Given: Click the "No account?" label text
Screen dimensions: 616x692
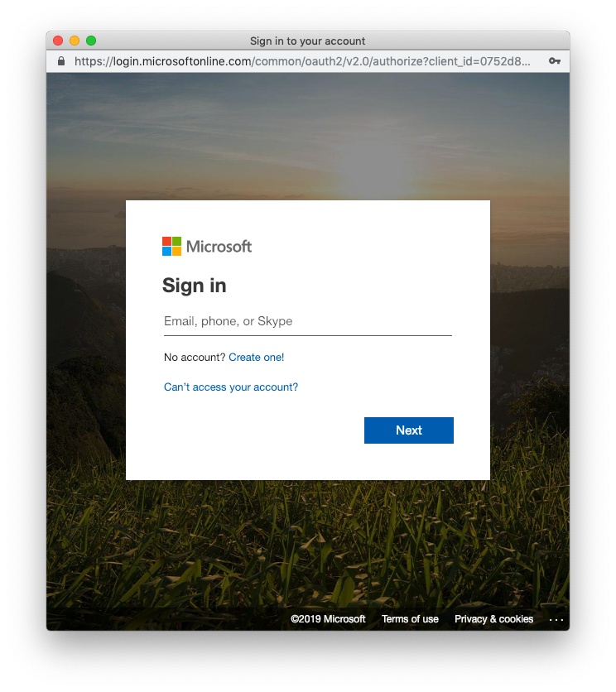Looking at the screenshot, I should point(195,358).
